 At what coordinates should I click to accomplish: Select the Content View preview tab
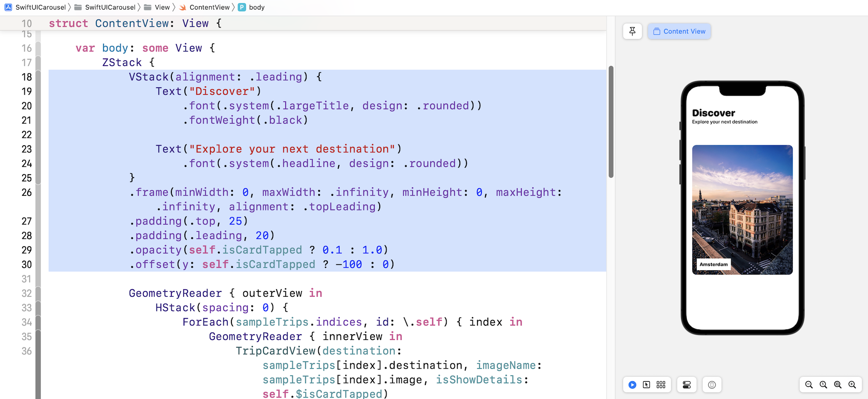[679, 31]
